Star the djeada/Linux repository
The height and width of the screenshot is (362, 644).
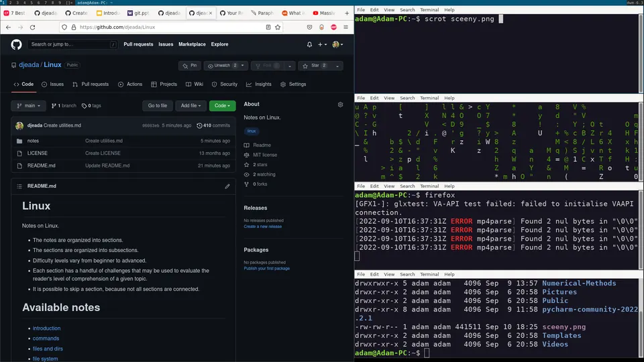[x=315, y=66]
